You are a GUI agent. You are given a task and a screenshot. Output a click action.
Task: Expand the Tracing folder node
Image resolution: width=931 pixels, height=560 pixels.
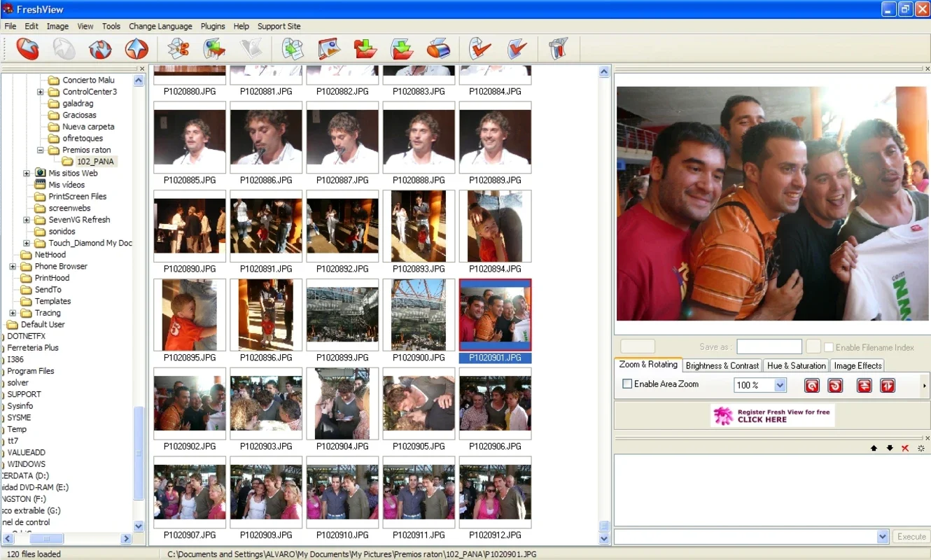(13, 313)
